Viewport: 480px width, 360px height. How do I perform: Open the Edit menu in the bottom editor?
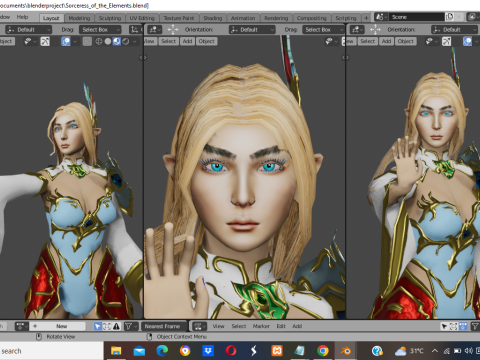[x=281, y=326]
